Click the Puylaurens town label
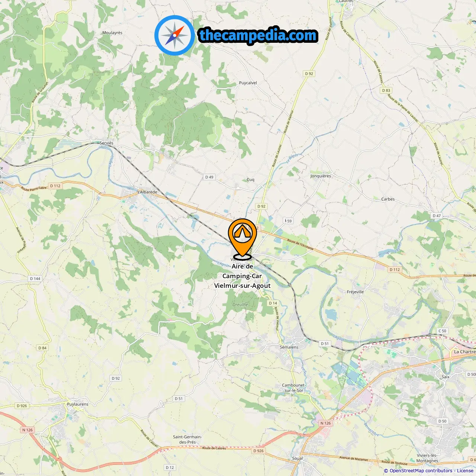476x476 pixels. point(78,404)
